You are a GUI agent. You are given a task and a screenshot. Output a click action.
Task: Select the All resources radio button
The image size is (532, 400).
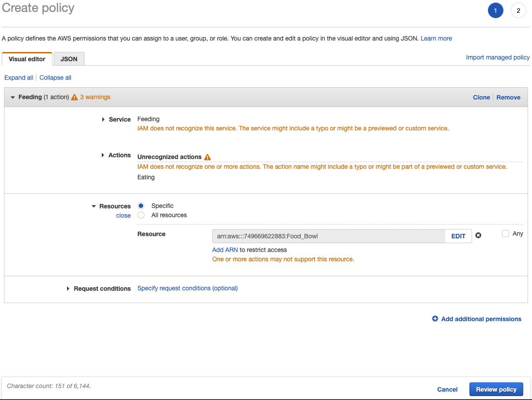141,215
